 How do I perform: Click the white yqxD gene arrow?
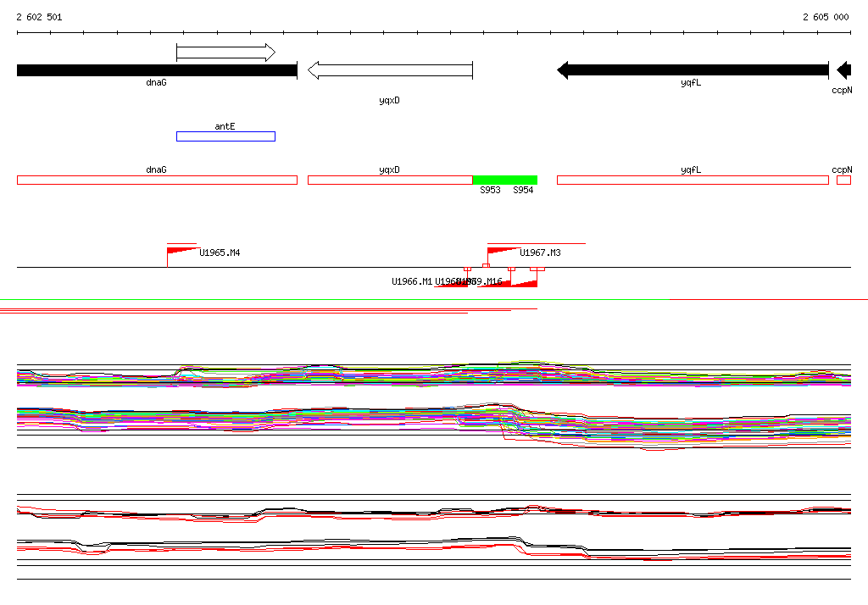tap(390, 70)
